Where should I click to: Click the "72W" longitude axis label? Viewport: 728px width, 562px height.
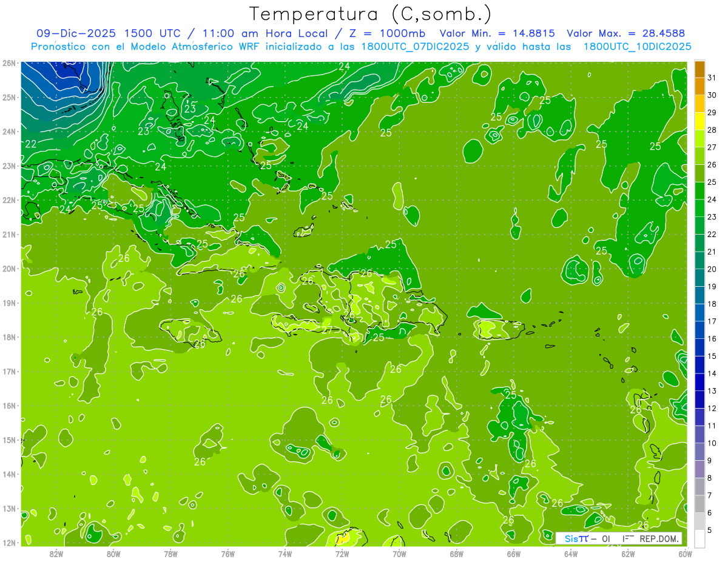pyautogui.click(x=342, y=554)
